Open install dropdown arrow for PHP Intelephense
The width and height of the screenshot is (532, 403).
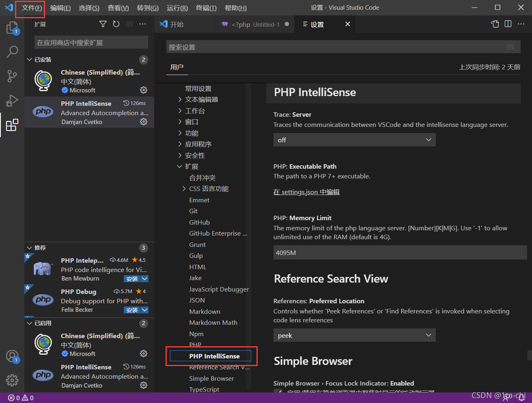coord(144,279)
